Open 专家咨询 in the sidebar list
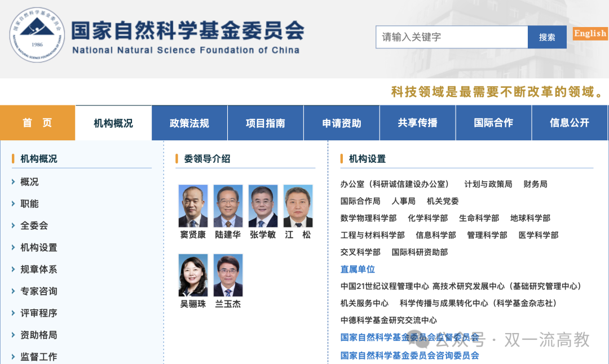Screen dimensions: 609x364 pos(39,291)
